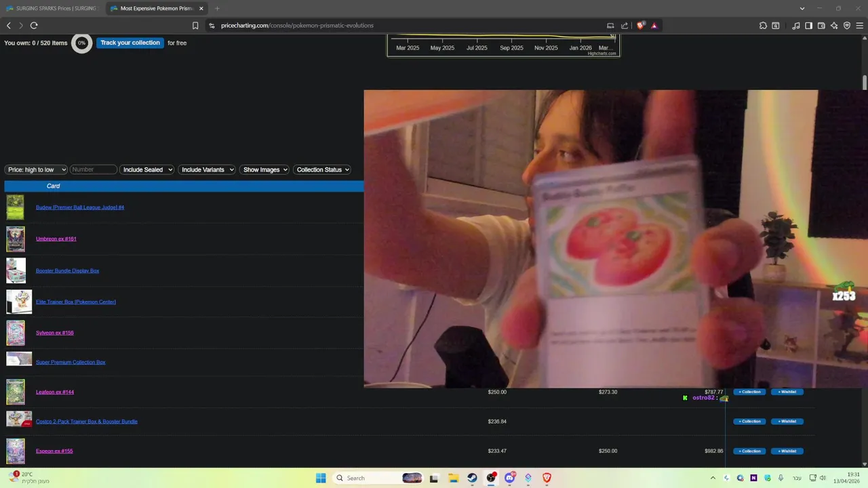The height and width of the screenshot is (488, 868).
Task: Click the page vertical scrollbar thumb
Action: (865, 82)
